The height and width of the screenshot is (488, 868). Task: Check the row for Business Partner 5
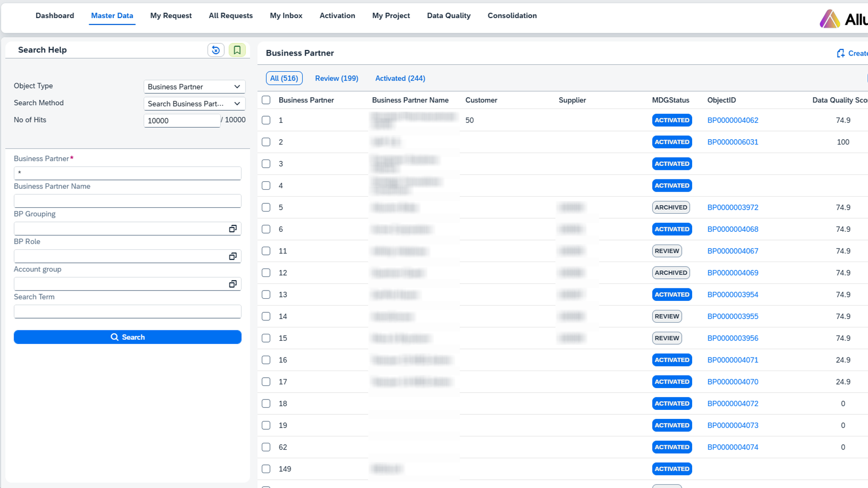266,207
